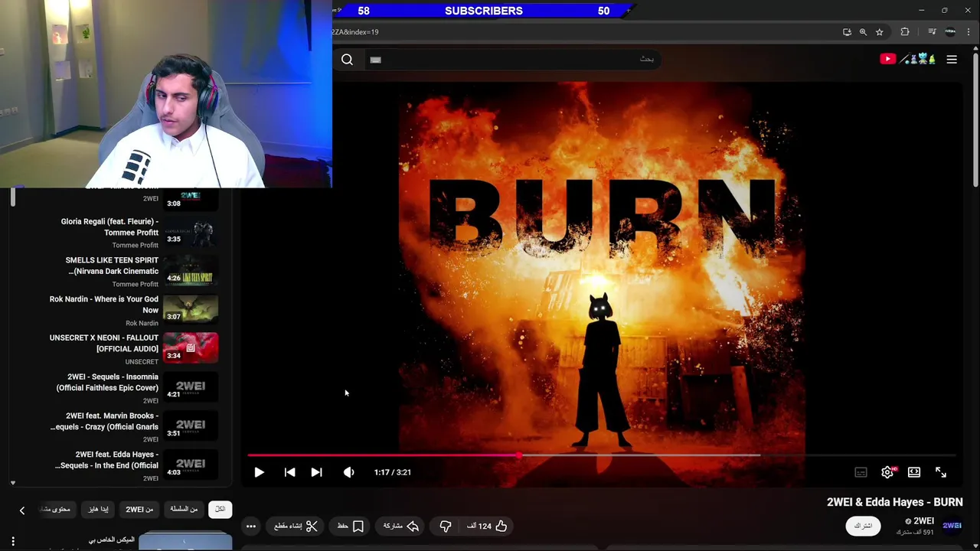Open more actions three-dot button
The width and height of the screenshot is (980, 551).
[250, 526]
